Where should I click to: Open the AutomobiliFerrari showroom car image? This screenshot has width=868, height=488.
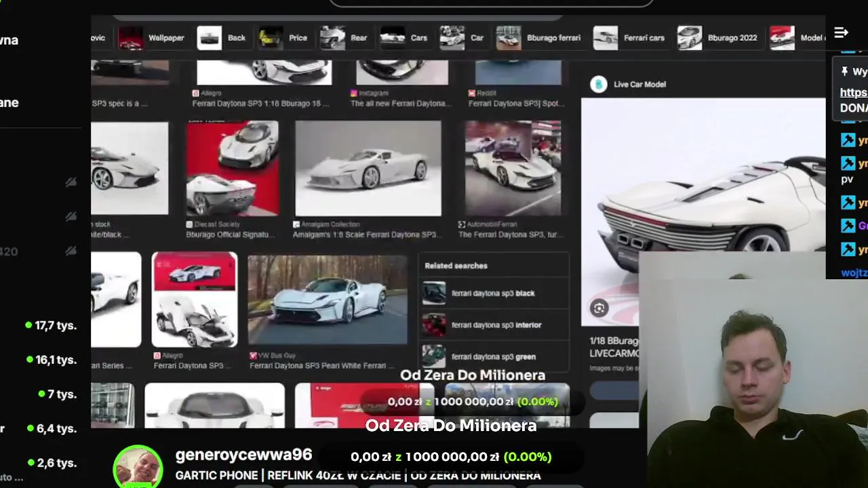click(x=513, y=168)
